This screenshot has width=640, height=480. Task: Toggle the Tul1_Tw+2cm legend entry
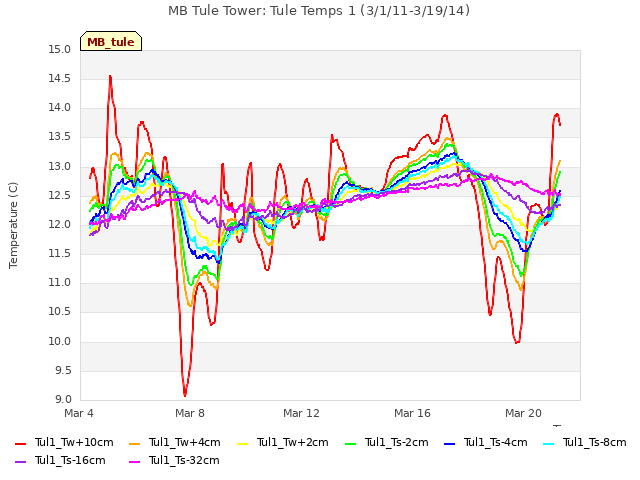tap(282, 443)
